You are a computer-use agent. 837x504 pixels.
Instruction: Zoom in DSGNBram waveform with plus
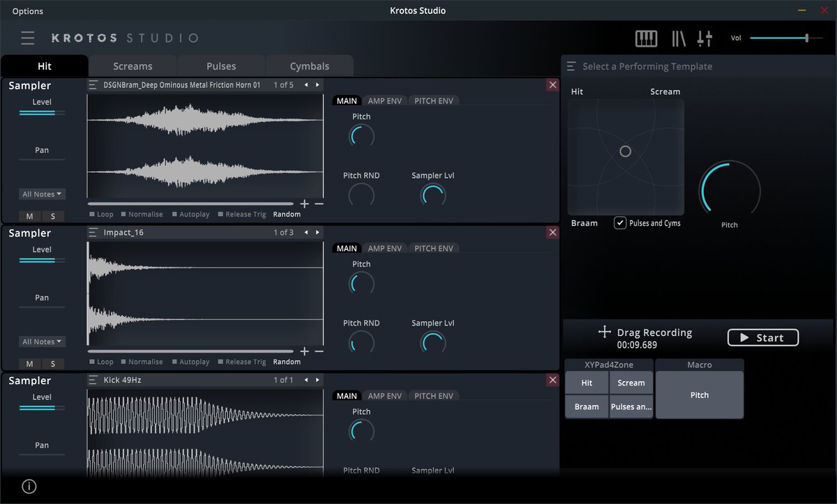click(304, 204)
